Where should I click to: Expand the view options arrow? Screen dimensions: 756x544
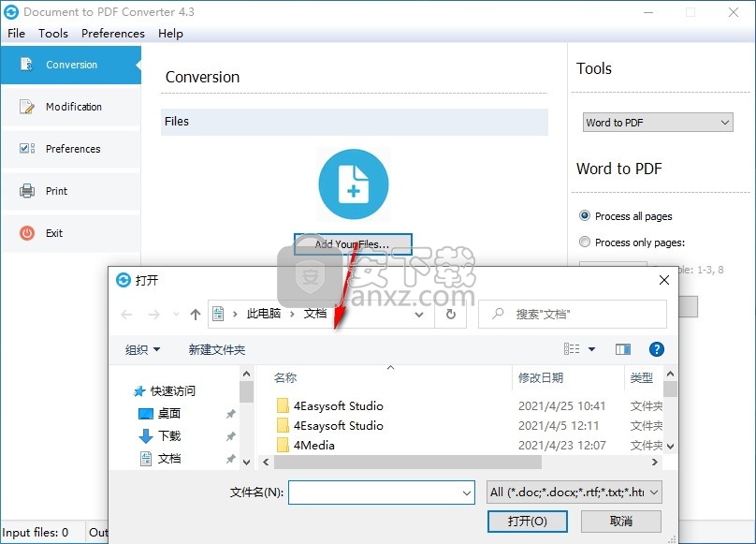(591, 349)
